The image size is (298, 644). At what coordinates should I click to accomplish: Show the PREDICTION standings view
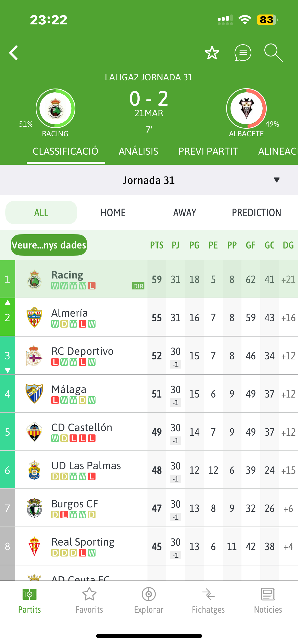[x=256, y=213]
